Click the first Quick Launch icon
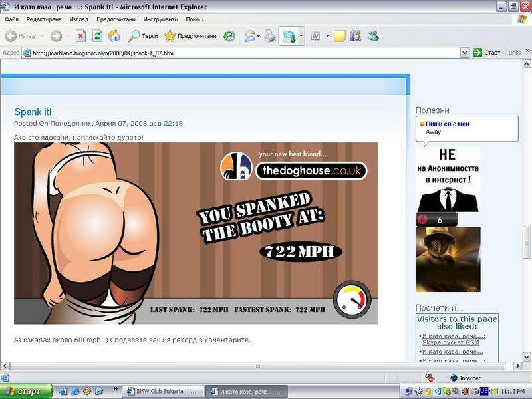The height and width of the screenshot is (399, 532). coord(63,391)
